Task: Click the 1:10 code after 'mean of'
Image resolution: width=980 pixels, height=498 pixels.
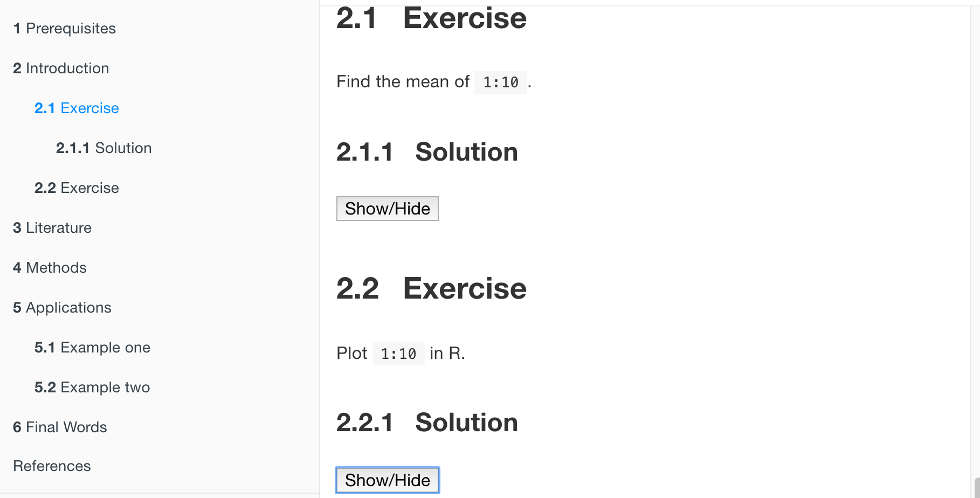Action: [500, 82]
